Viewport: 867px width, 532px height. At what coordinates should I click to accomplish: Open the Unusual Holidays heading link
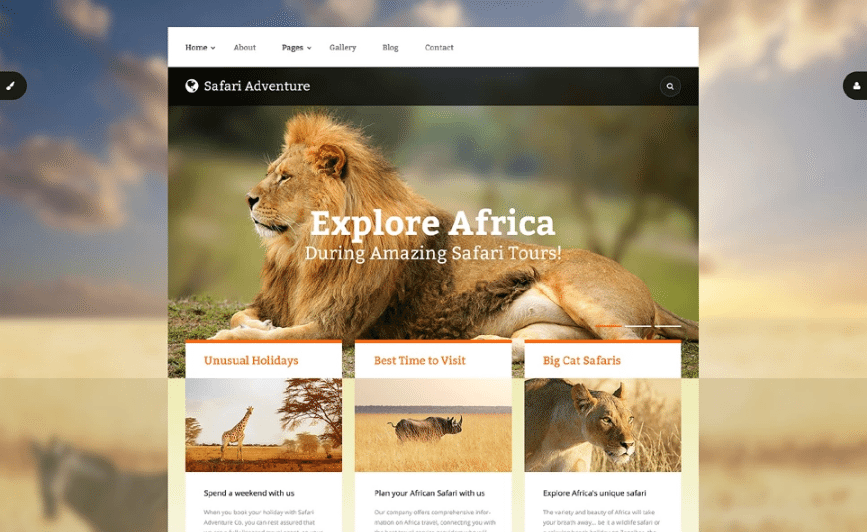point(251,361)
